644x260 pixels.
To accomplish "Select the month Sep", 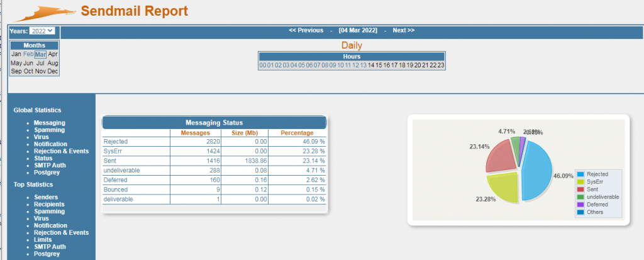I will pyautogui.click(x=16, y=71).
